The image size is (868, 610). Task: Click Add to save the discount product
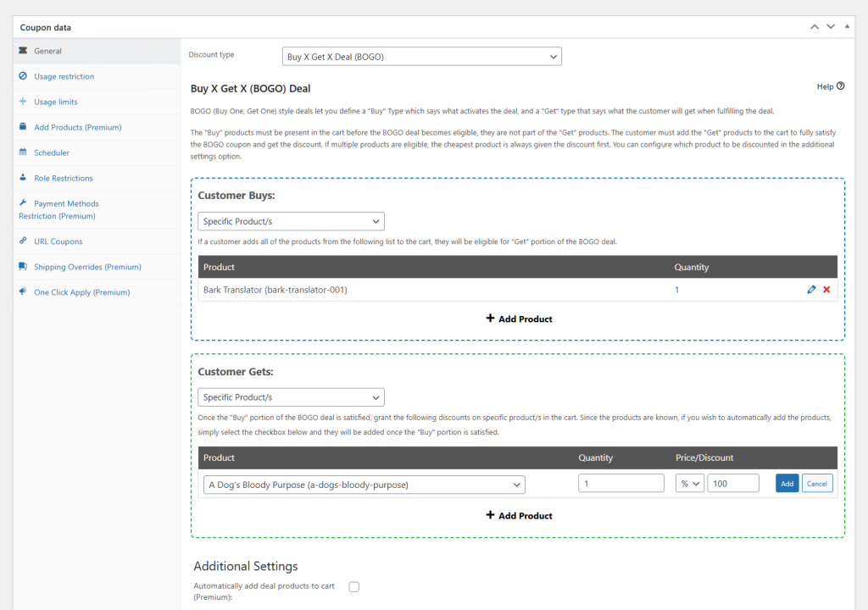[x=787, y=483]
